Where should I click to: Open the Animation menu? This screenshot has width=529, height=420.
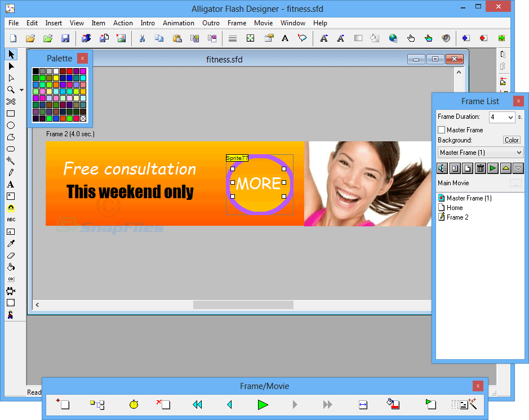(x=179, y=23)
